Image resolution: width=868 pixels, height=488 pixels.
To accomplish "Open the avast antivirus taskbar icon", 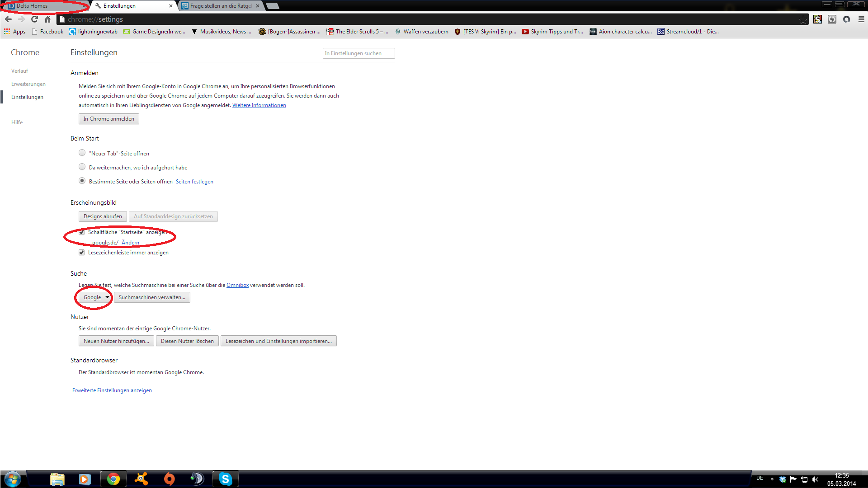I will coord(142,479).
